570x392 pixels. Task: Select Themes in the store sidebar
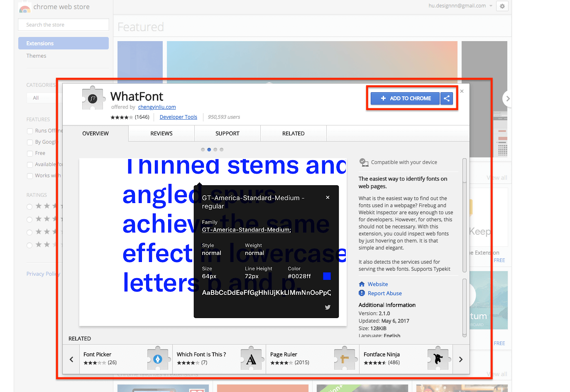(x=37, y=56)
